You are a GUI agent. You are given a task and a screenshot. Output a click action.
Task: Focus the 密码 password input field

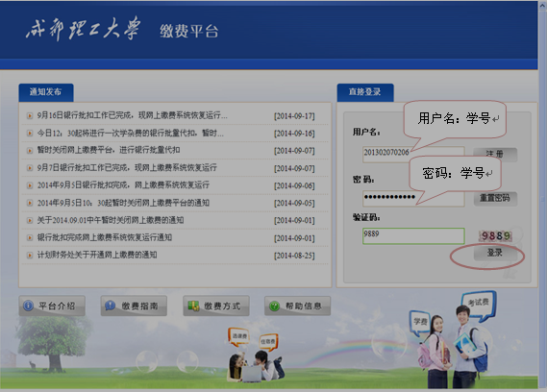(x=413, y=199)
